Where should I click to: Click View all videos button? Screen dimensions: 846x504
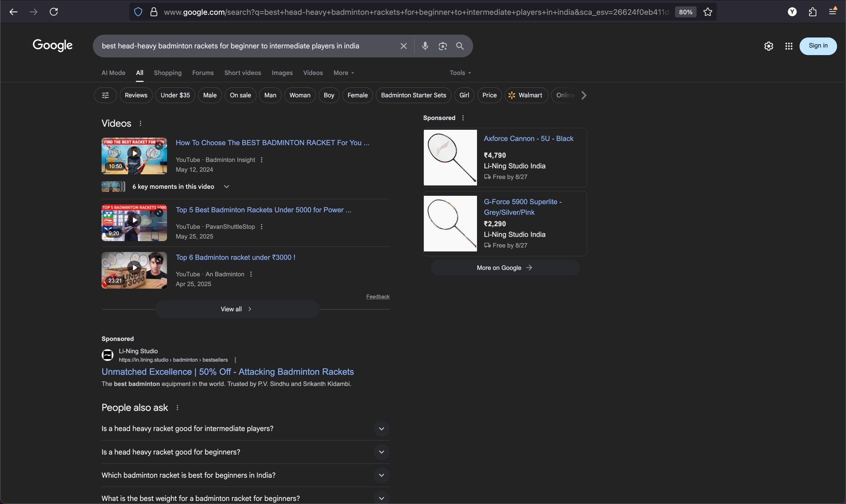click(237, 309)
